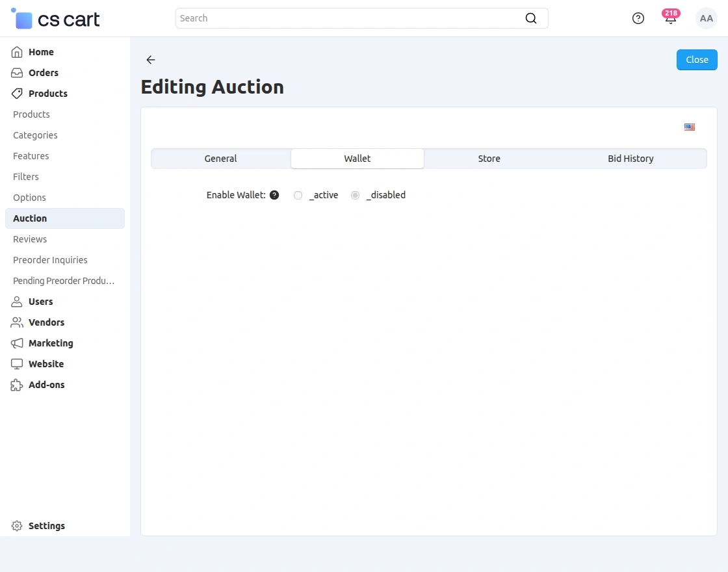Click the Add-ons puzzle piece icon
The image size is (728, 572).
click(16, 385)
